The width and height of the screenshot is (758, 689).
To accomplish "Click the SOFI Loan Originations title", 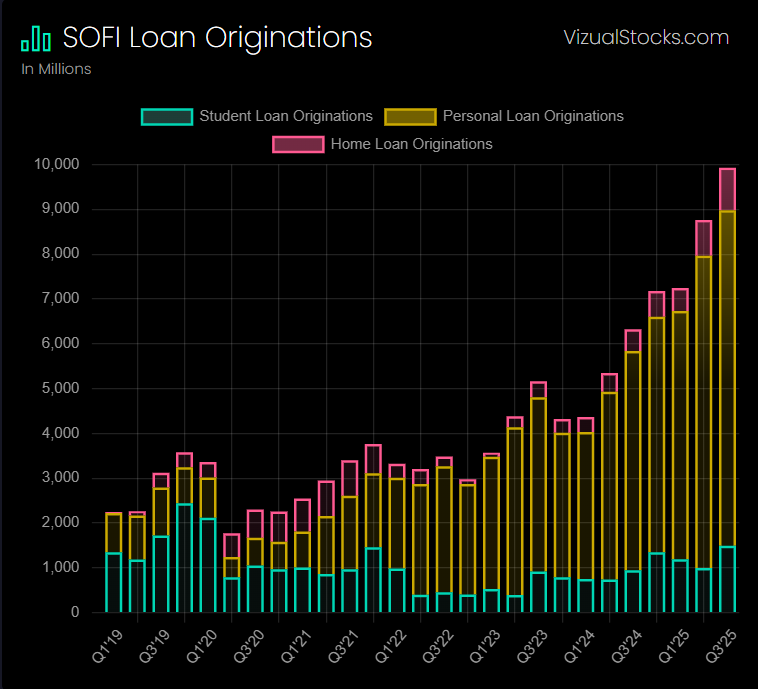I will (x=217, y=38).
